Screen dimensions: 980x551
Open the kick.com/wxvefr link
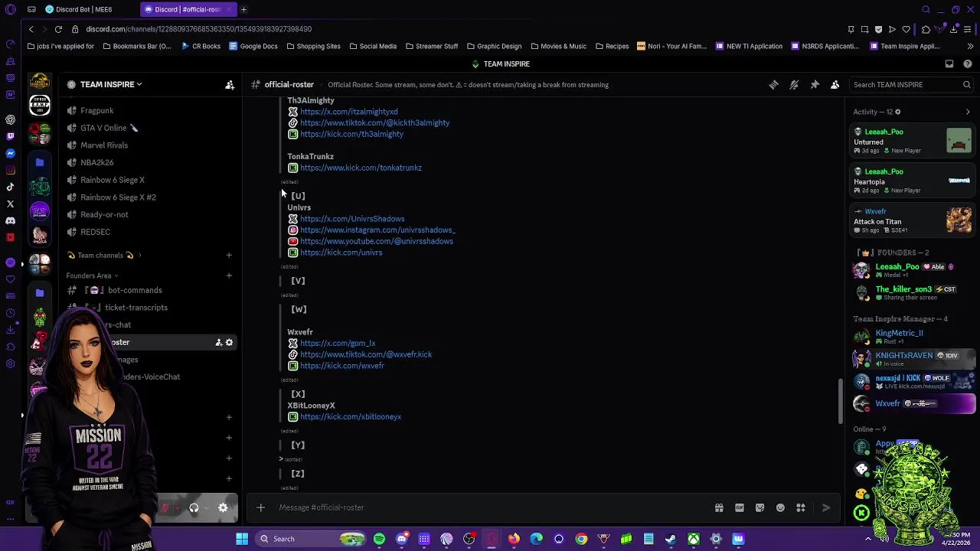pos(342,366)
